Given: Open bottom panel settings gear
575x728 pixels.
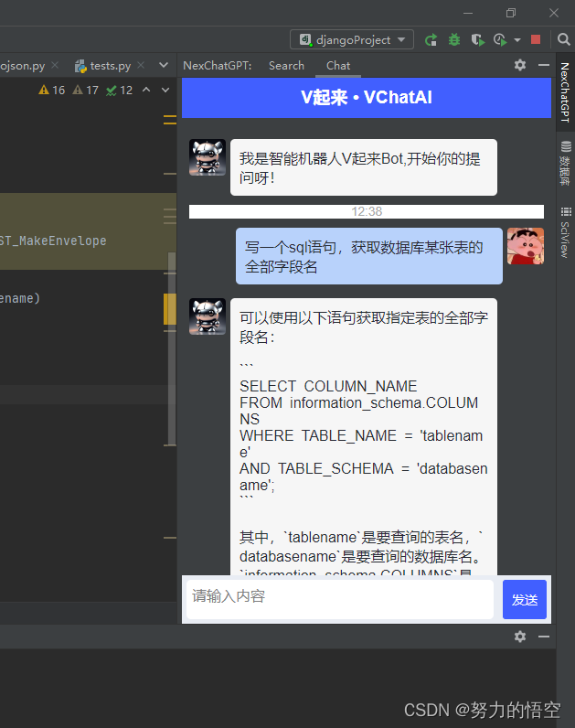Looking at the screenshot, I should coord(520,636).
